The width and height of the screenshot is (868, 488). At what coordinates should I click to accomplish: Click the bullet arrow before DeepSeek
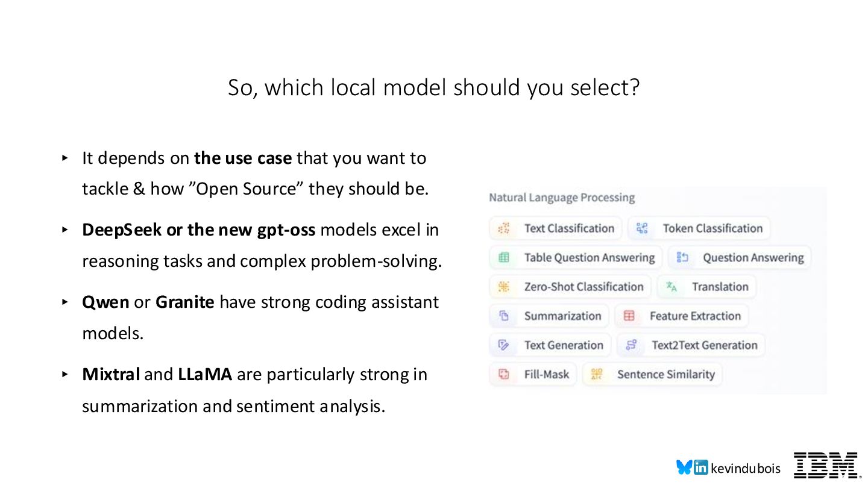[x=65, y=230]
